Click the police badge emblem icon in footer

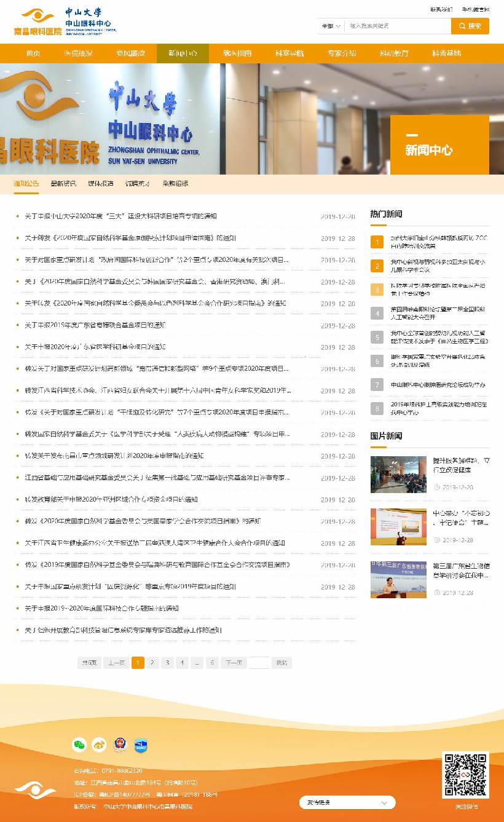pyautogui.click(x=119, y=745)
